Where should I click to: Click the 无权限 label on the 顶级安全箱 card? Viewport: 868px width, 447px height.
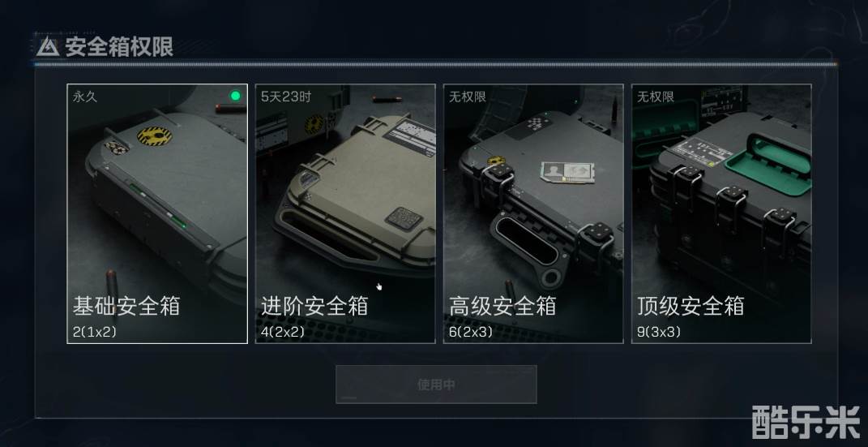656,97
